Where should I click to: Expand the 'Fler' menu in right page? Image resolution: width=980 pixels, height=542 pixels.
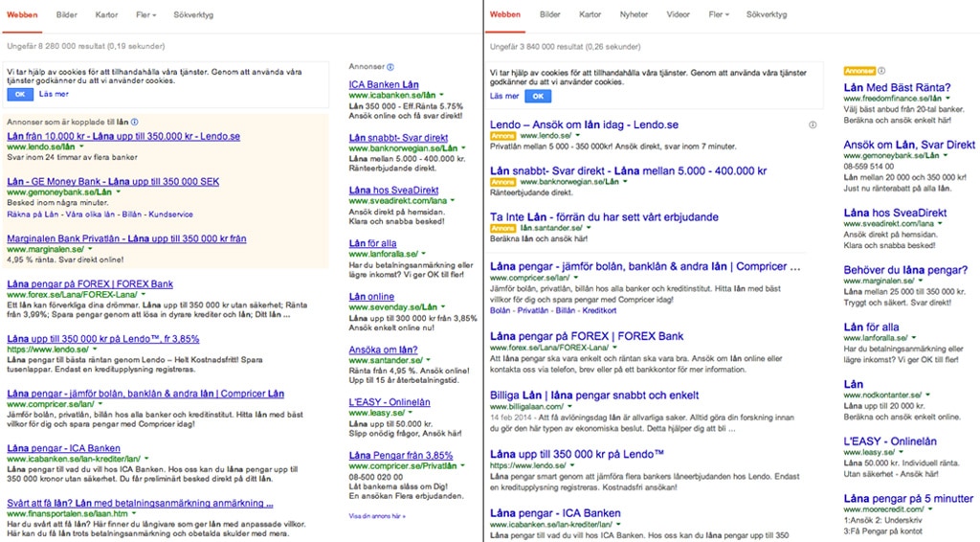coord(719,14)
